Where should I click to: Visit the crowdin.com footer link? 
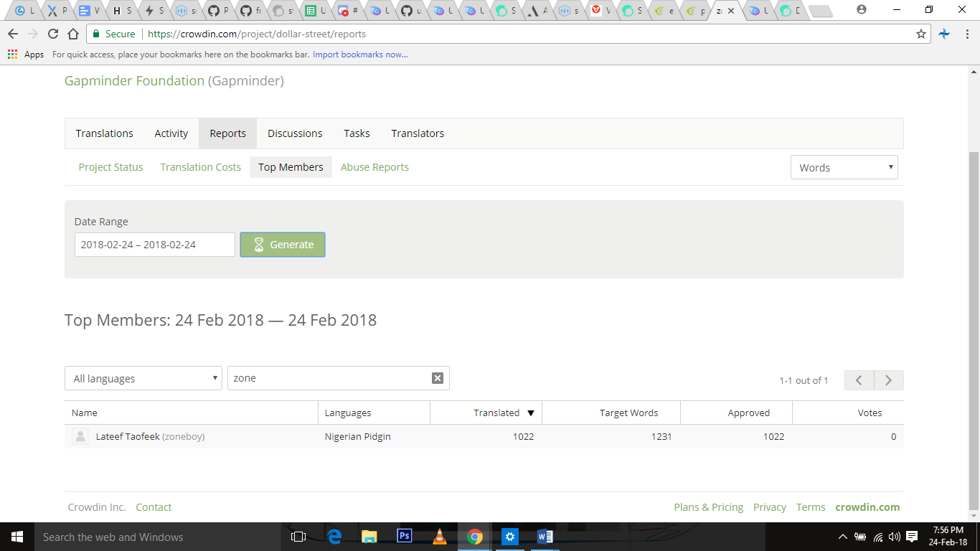click(867, 507)
